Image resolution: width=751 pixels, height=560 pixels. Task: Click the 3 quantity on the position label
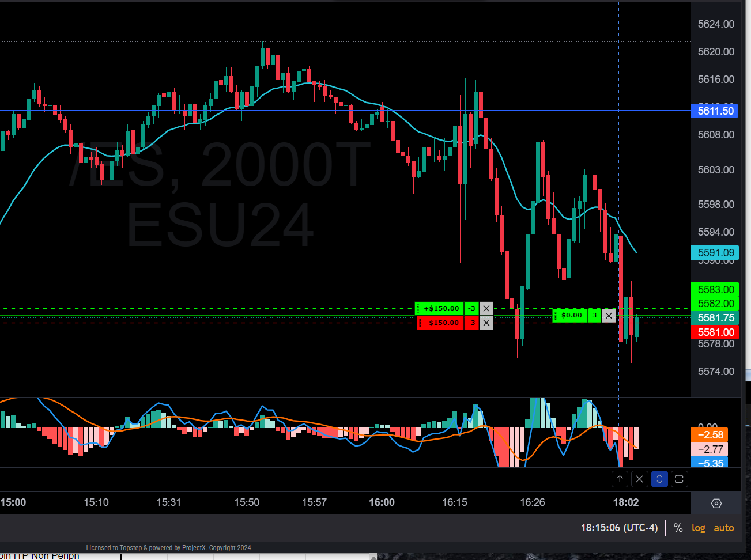594,316
